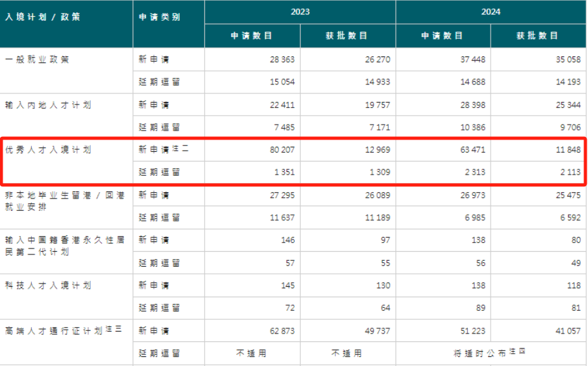Select the cell showing 63 471
Viewport: 588px width, 366px height.
pos(471,150)
